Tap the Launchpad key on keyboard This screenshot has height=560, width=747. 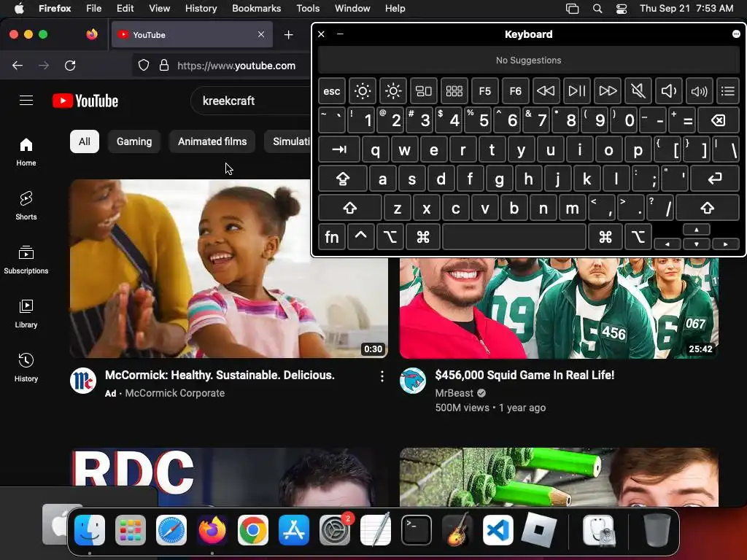(x=454, y=91)
